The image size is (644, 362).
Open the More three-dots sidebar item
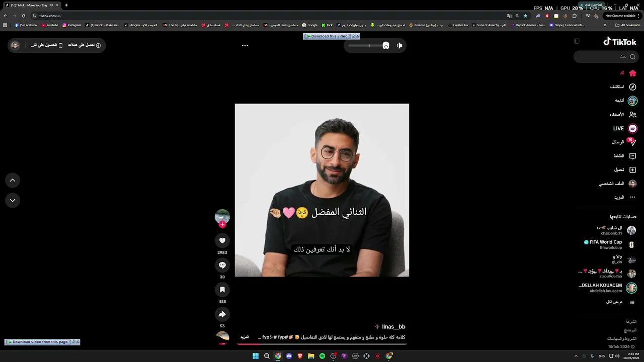632,197
